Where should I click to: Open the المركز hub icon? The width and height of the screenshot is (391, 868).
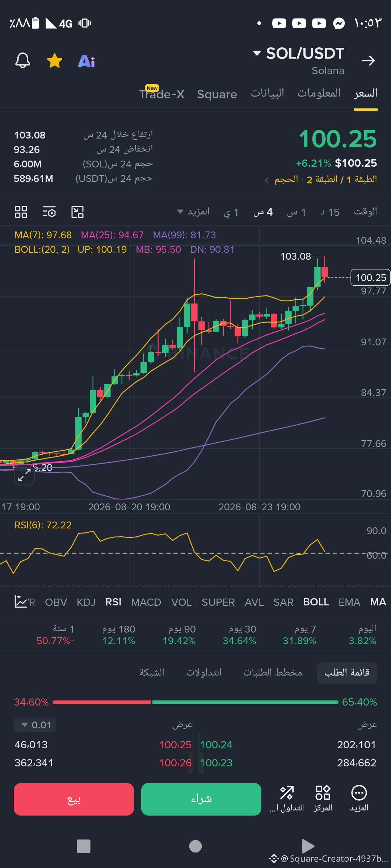coord(323,799)
